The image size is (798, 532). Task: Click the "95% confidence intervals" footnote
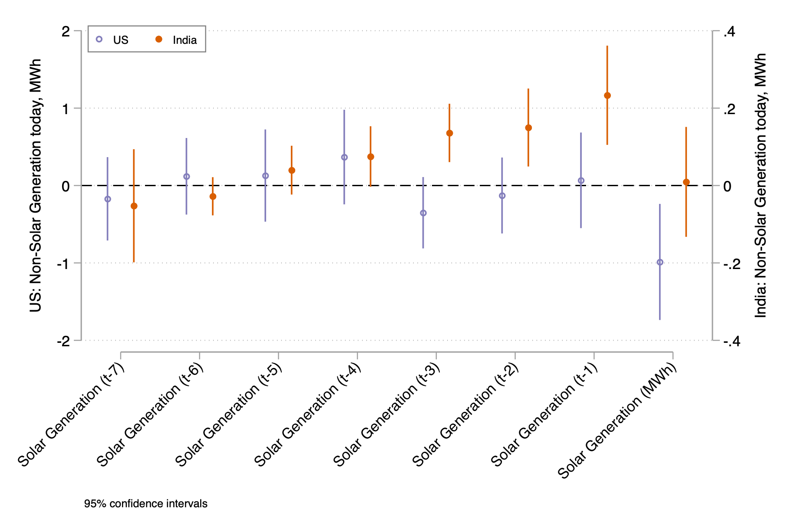point(146,504)
